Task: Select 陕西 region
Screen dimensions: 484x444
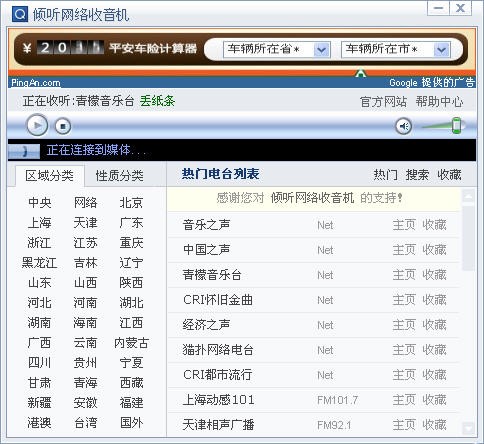Action: click(x=131, y=283)
